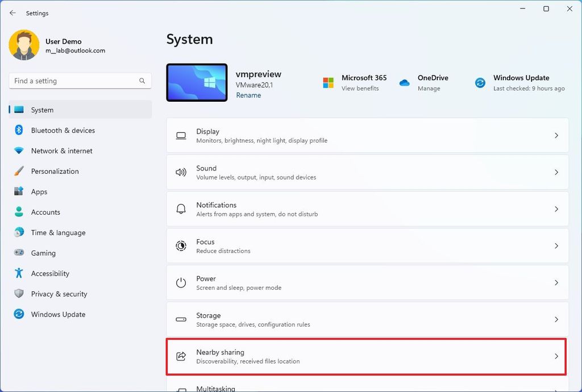582x392 pixels.
Task: Click the Sound speaker icon
Action: 181,172
